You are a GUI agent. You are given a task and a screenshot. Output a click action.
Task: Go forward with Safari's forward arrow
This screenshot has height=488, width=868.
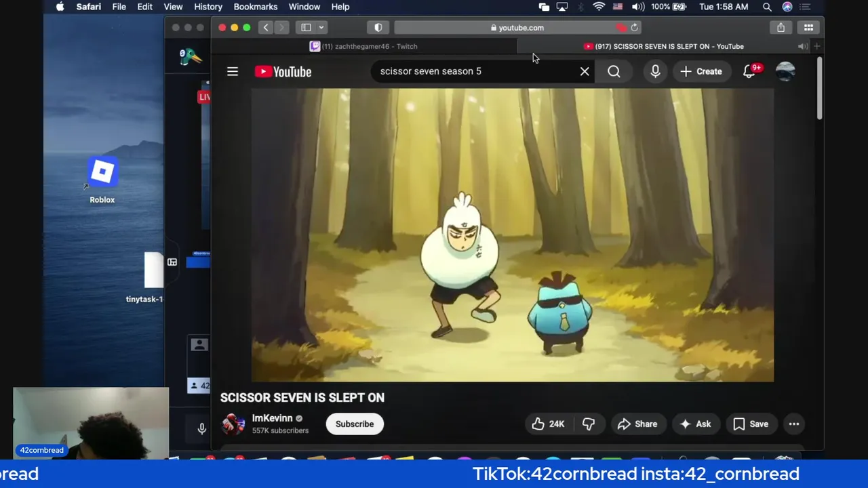(281, 28)
